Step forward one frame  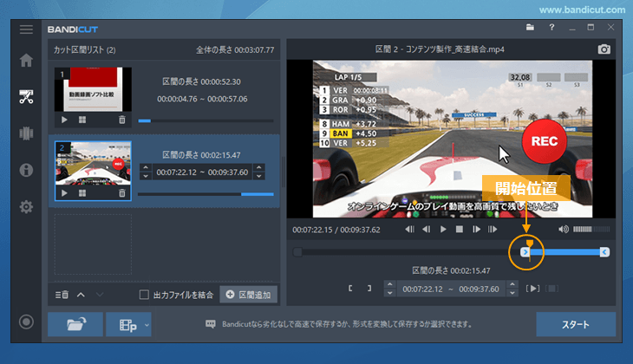476,229
